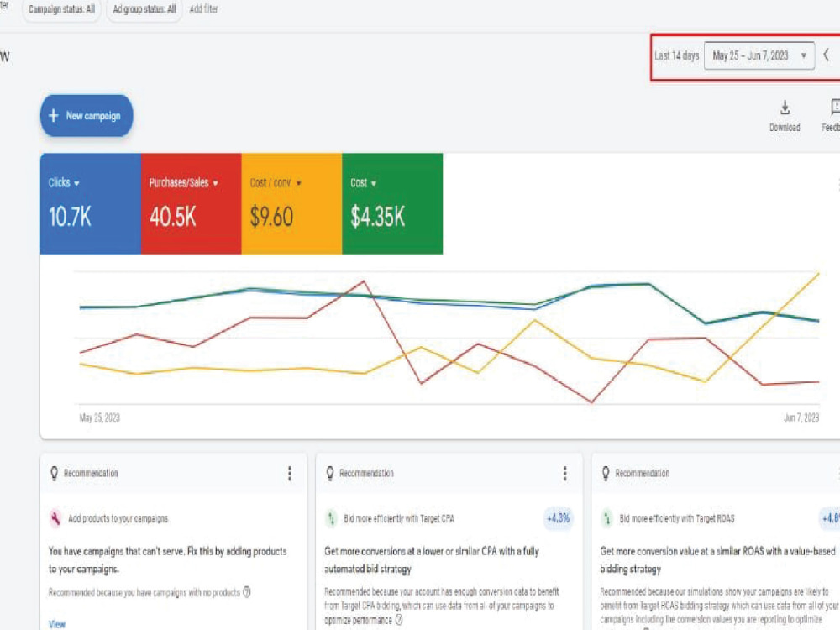Open the Campaign status: All filter
The image size is (840, 630).
61,9
